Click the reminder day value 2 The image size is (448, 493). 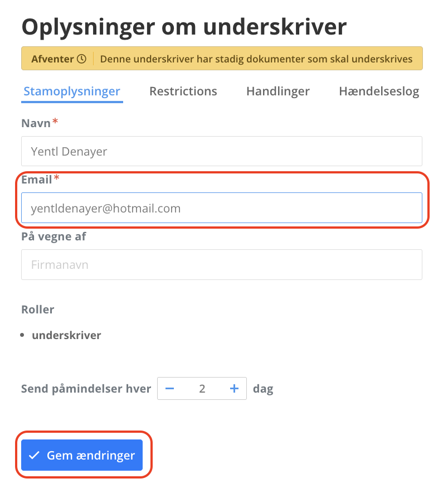(202, 389)
